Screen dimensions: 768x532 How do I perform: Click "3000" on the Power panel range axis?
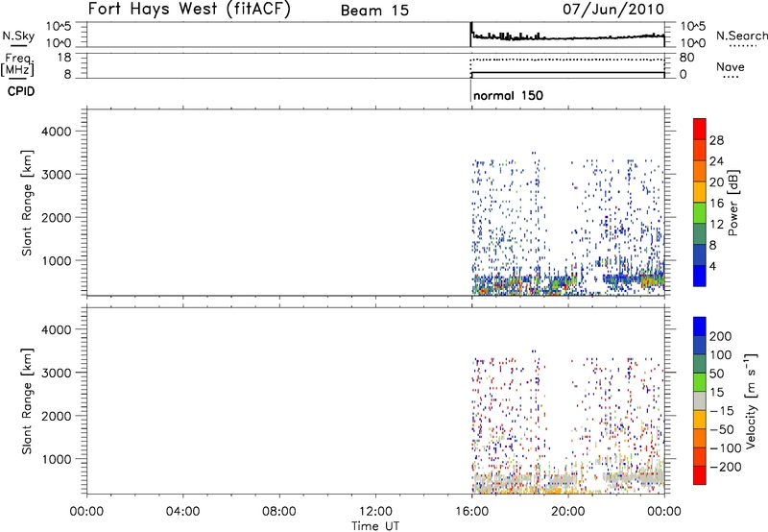click(57, 175)
